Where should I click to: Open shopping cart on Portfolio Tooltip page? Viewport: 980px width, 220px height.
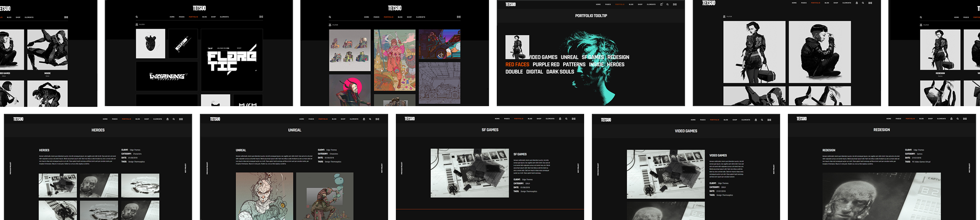click(661, 5)
